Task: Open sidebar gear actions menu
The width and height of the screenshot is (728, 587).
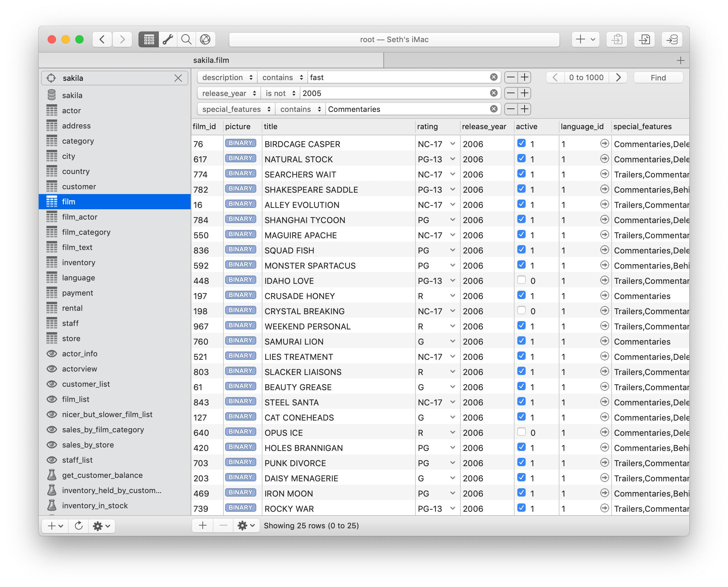Action: [x=102, y=526]
